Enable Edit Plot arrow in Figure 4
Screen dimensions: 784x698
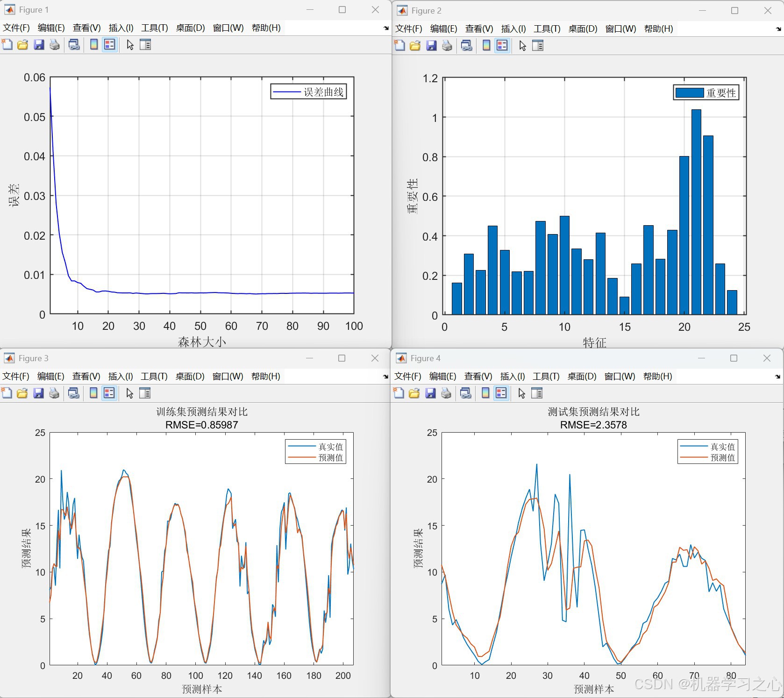coord(521,393)
